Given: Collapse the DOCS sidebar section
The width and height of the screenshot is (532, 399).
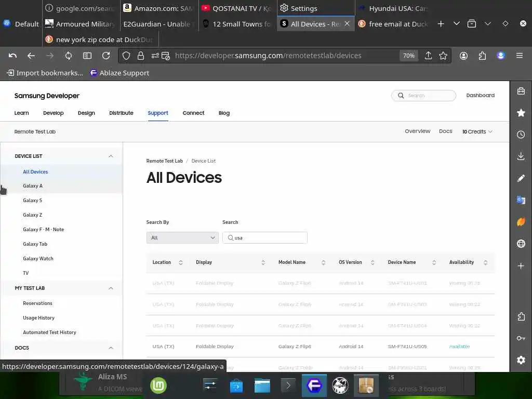Looking at the screenshot, I should point(111,348).
